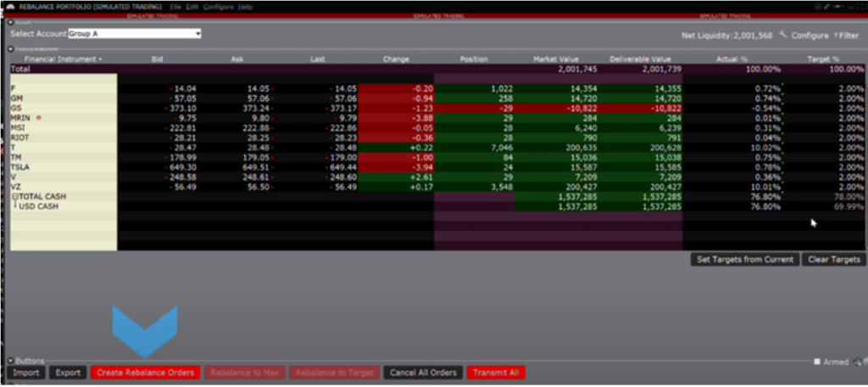Open the Select Account dropdown
The height and width of the screenshot is (387, 868).
coord(197,34)
